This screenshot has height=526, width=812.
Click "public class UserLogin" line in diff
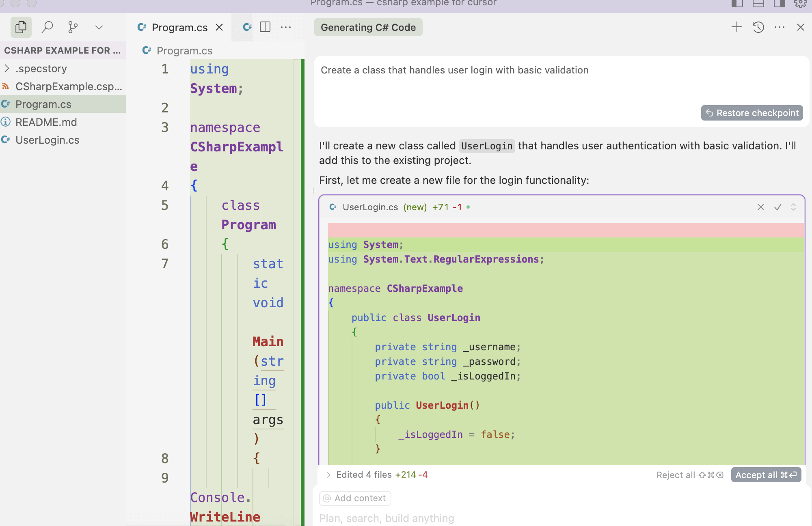[x=416, y=317]
